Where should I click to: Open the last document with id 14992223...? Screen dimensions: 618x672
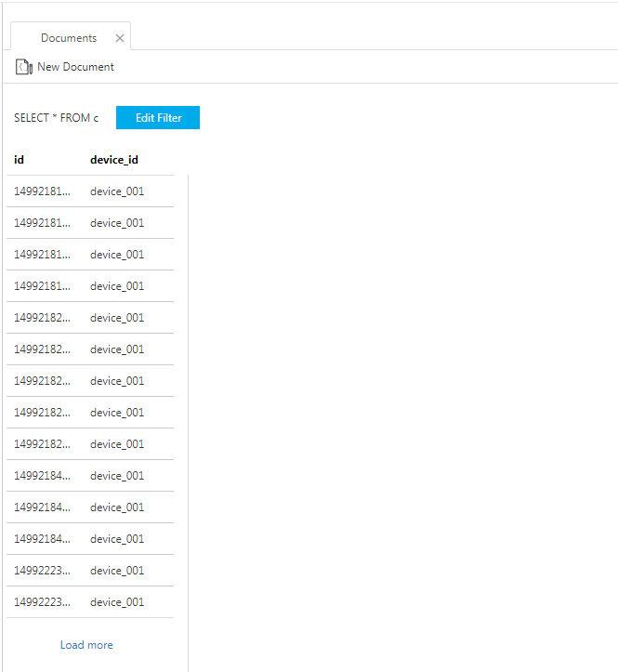(x=90, y=602)
